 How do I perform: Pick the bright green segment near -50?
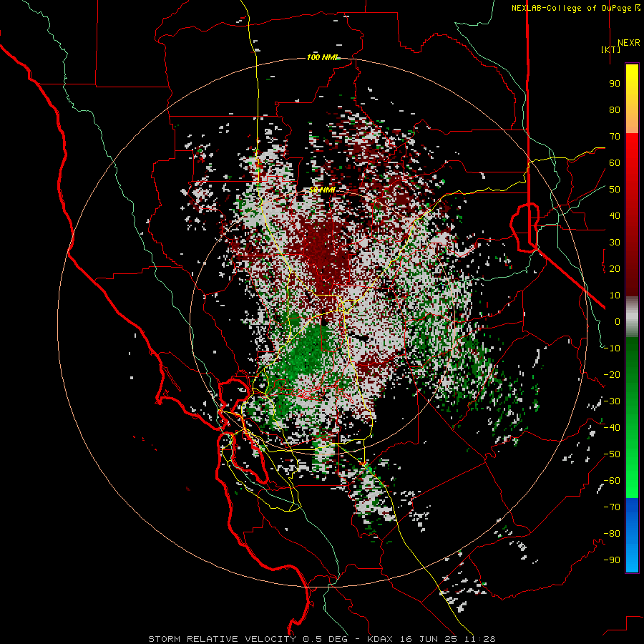(632, 454)
